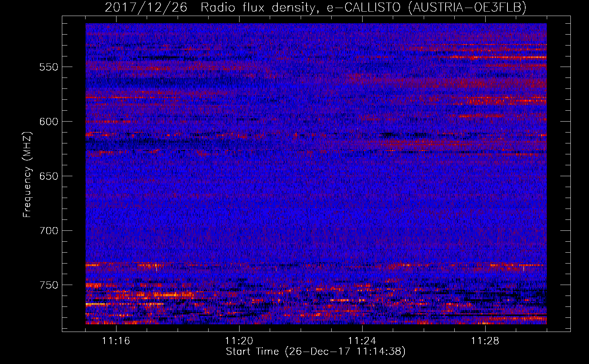
Task: Click the Frequency (MHZ) axis label
Action: point(27,174)
